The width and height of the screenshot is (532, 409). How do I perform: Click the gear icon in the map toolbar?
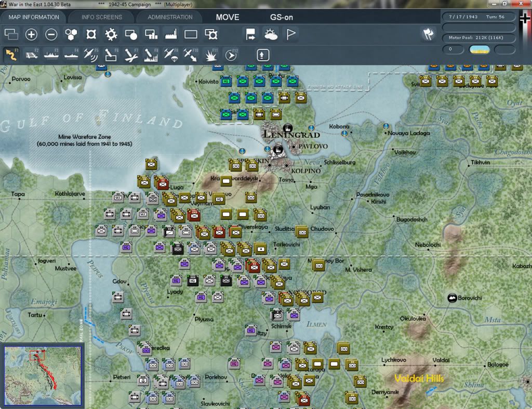(111, 34)
